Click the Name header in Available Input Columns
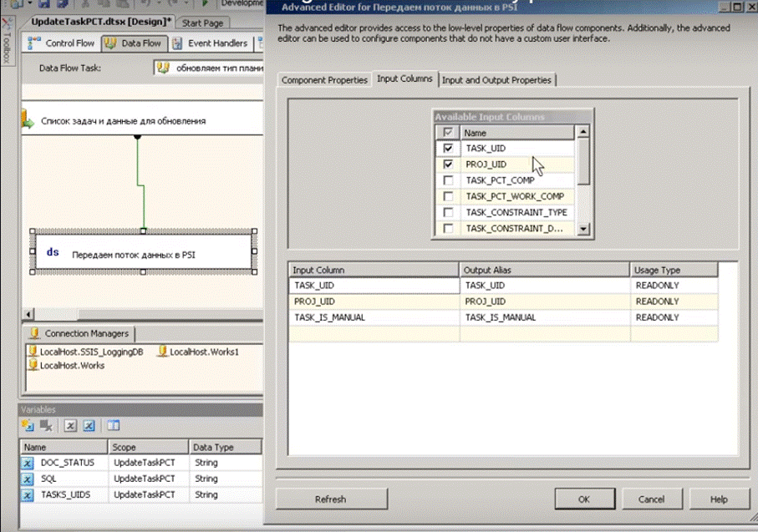Screen dimensions: 758x532 [518, 133]
